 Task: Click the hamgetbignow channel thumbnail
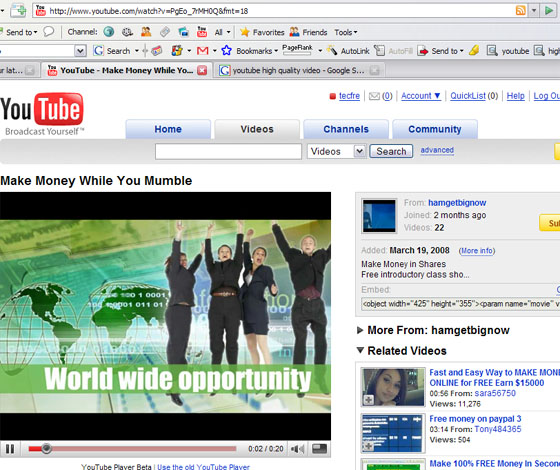tap(379, 216)
